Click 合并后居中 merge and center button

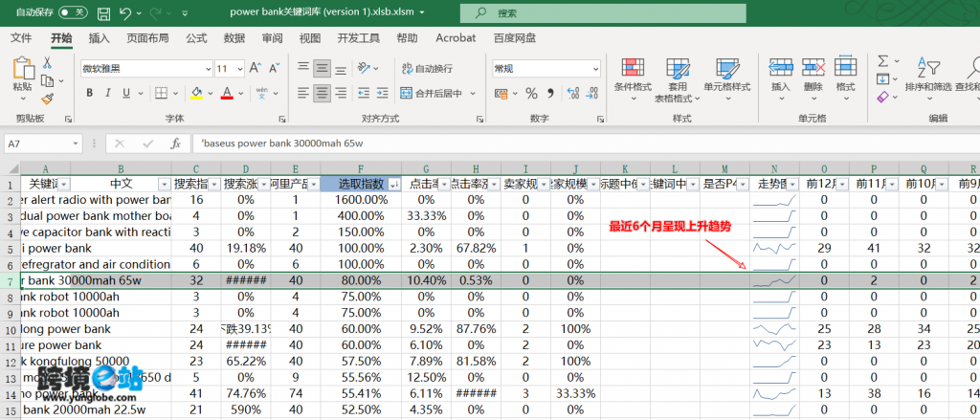(x=432, y=93)
